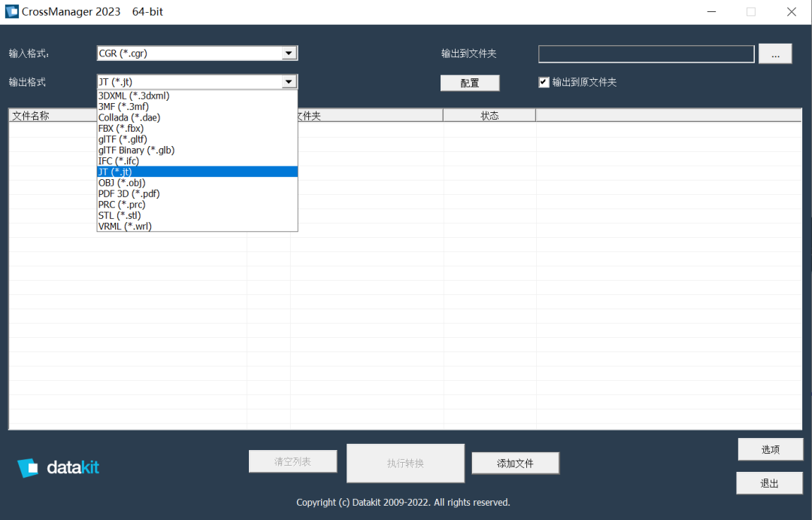
Task: Click the datakit logo
Action: (58, 467)
